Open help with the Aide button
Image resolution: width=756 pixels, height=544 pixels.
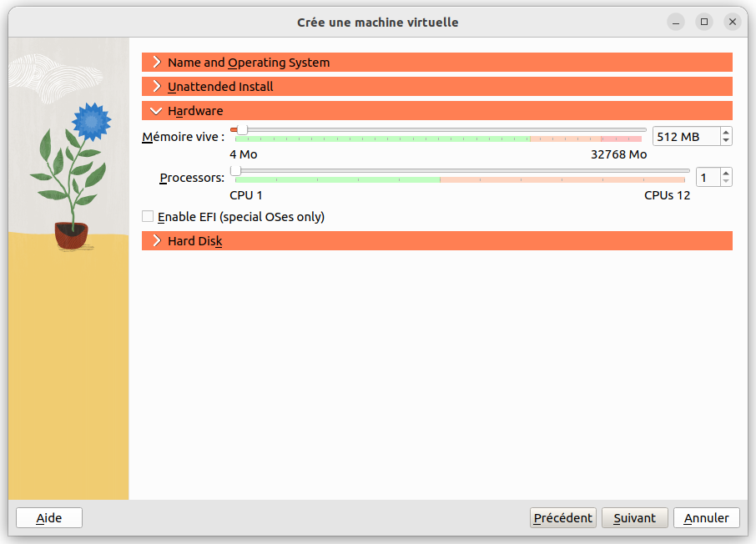click(49, 518)
